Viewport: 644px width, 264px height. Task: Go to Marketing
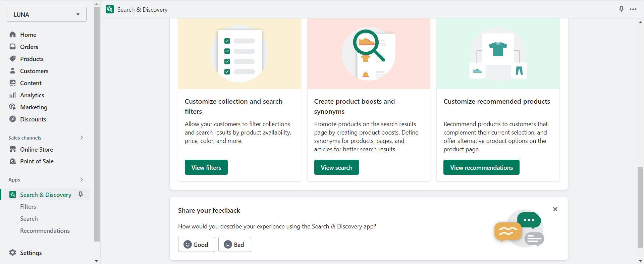[34, 107]
